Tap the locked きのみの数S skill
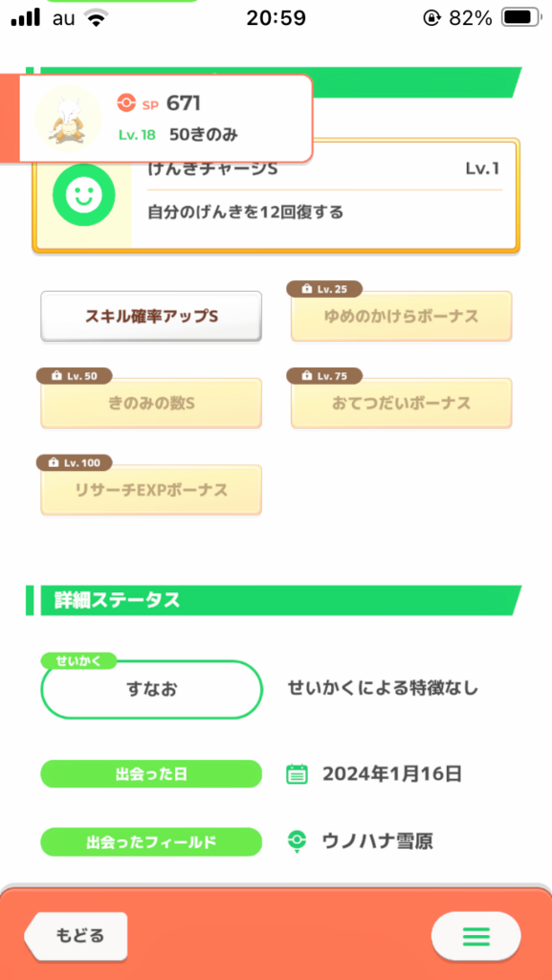The height and width of the screenshot is (980, 552). [x=151, y=403]
